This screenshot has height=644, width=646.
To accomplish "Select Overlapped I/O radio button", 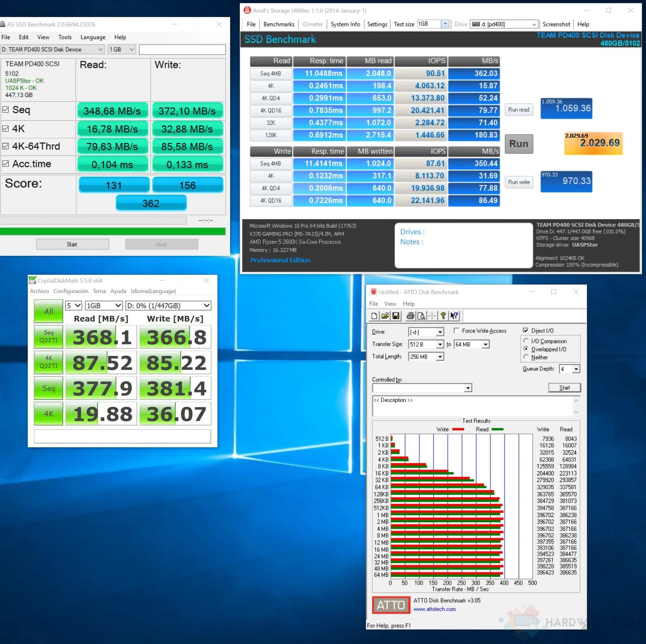I will (x=526, y=349).
